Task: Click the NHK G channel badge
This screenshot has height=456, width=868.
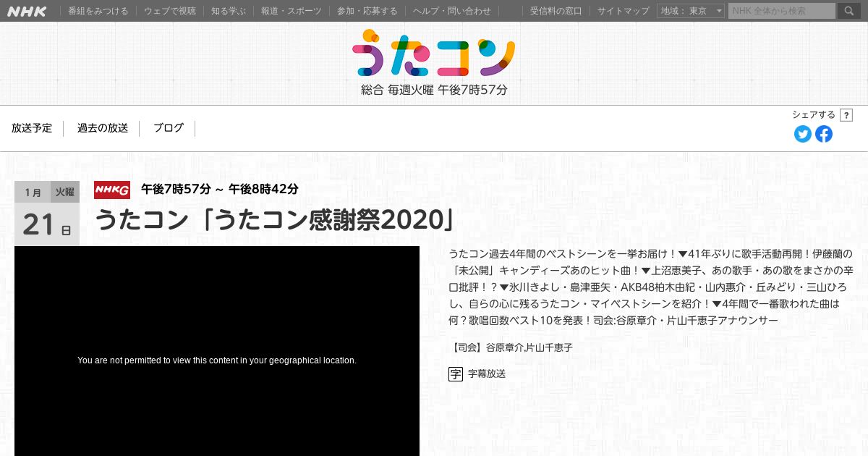Action: [112, 190]
